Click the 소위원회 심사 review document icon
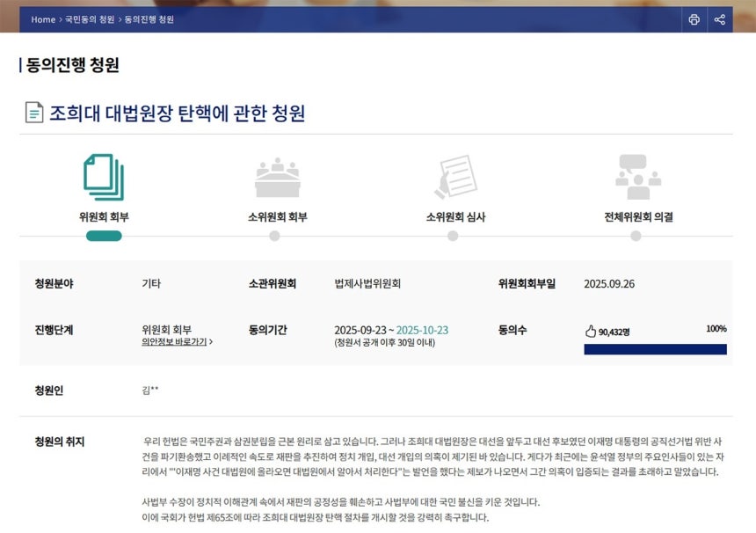This screenshot has width=756, height=533. click(x=455, y=177)
